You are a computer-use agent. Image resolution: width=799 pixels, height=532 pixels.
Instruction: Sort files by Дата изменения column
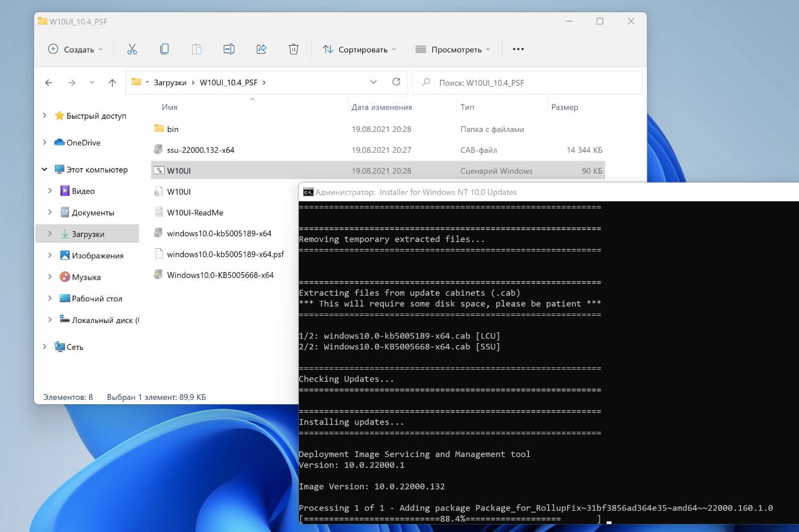381,107
